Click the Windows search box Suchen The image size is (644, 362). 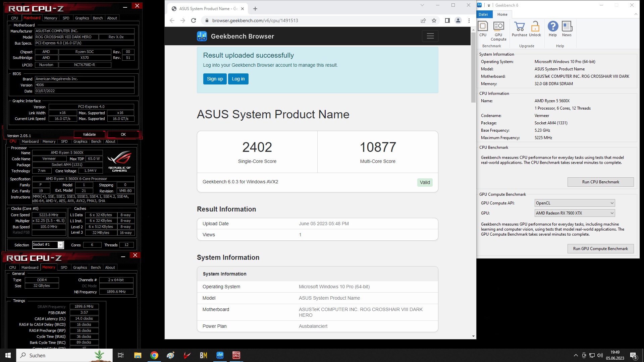point(64,355)
